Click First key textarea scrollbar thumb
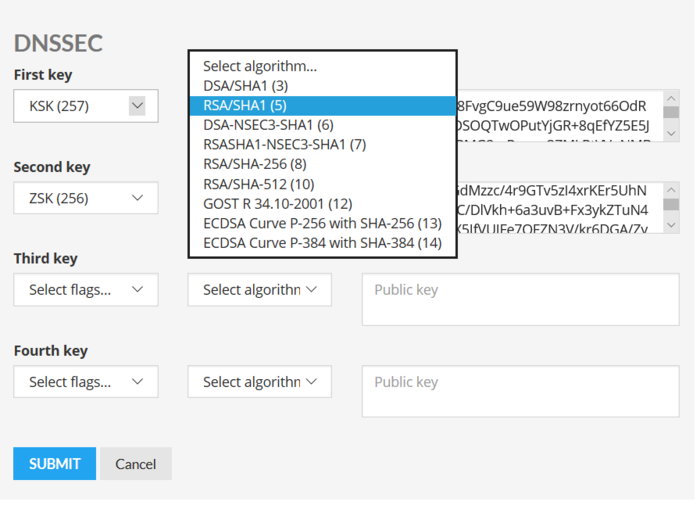Viewport: 700px width, 516px height. pos(671,112)
